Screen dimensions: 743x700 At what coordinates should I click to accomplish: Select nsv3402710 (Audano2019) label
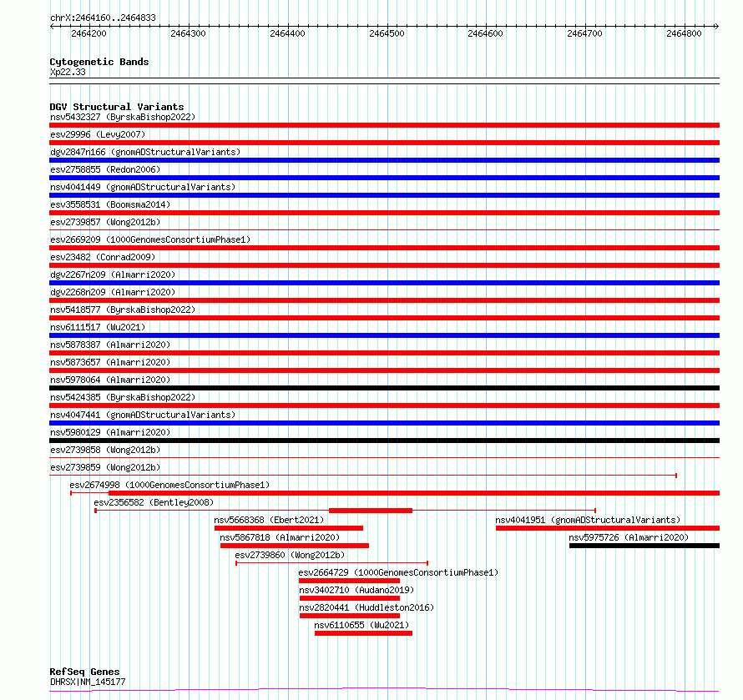coord(356,590)
